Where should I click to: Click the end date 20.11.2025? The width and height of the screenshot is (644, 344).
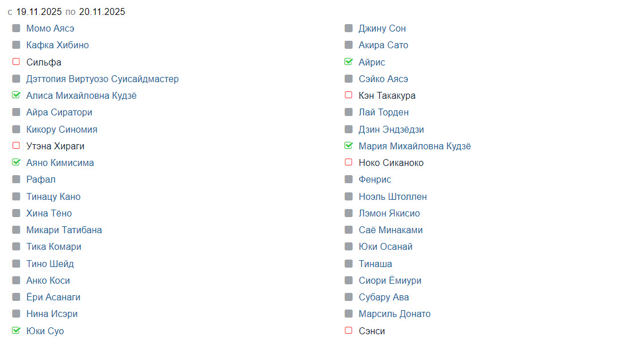point(102,11)
